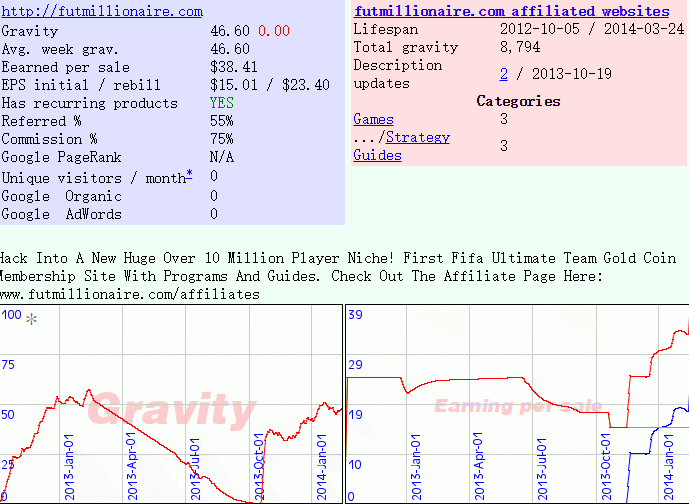Select total gravity value 8,794
This screenshot has height=504, width=689.
pos(520,47)
